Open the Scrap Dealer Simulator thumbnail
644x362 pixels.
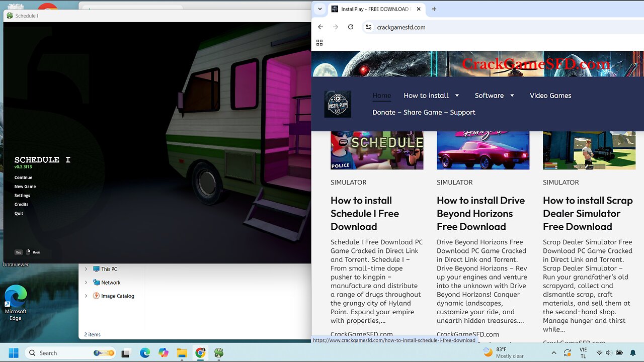(x=589, y=150)
